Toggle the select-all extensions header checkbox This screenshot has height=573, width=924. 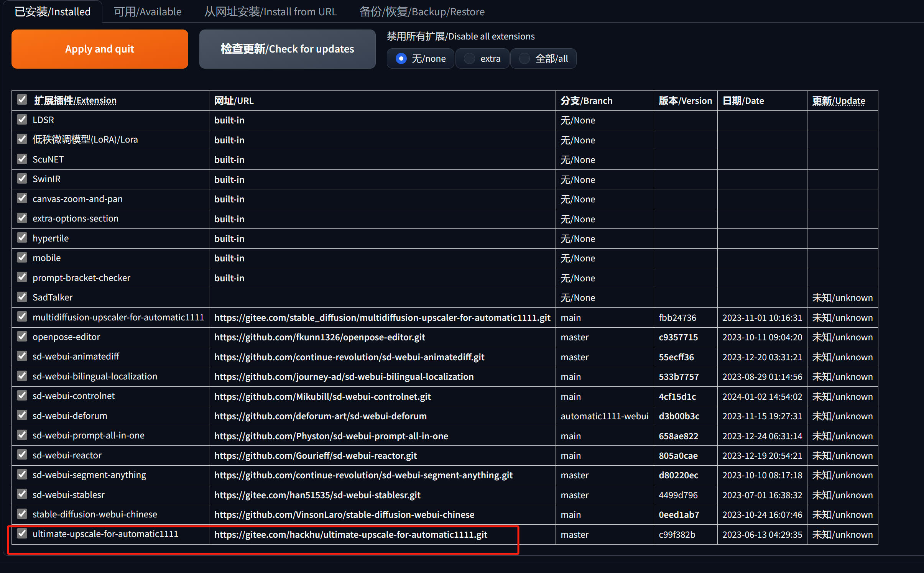click(x=22, y=100)
